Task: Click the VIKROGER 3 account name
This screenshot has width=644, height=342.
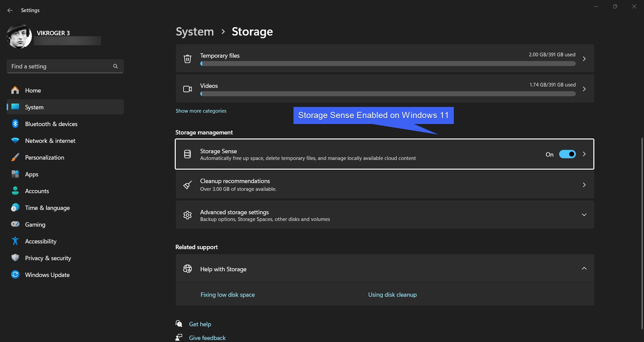Action: (53, 33)
